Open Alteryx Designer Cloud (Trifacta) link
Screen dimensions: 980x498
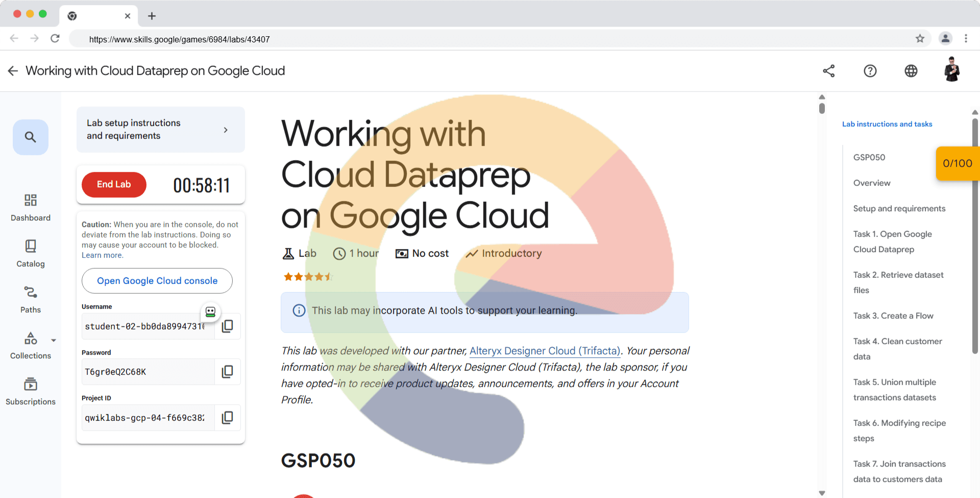coord(545,351)
